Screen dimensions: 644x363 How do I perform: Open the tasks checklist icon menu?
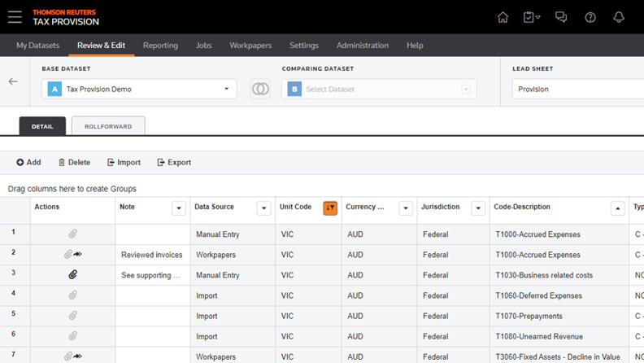[531, 17]
